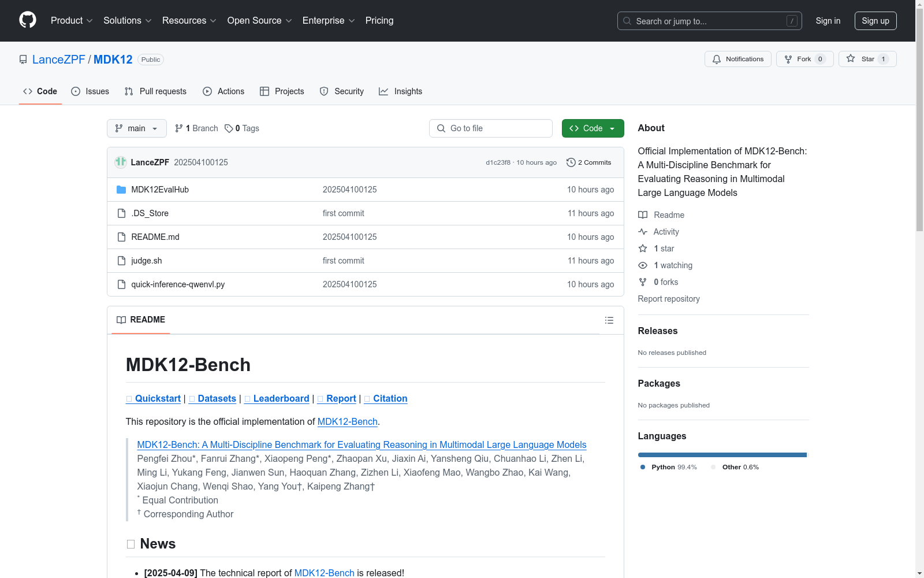Viewport: 924px width, 578px height.
Task: Click the book icon beside Readme in About
Action: [x=643, y=215]
